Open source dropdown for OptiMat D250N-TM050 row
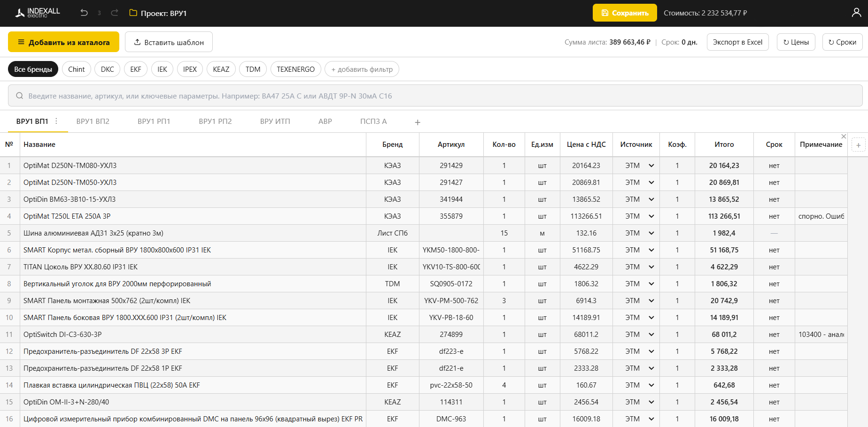This screenshot has width=868, height=427. pyautogui.click(x=651, y=183)
